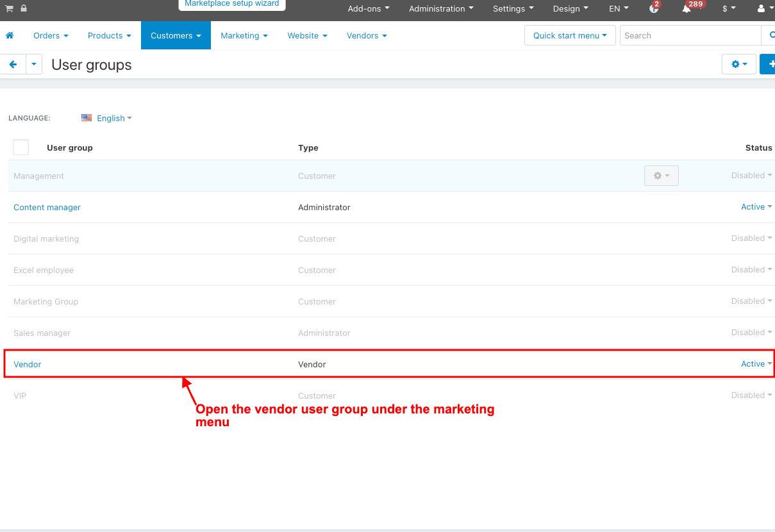The width and height of the screenshot is (775, 532).
Task: Check the select-all user groups checkbox
Action: click(21, 147)
